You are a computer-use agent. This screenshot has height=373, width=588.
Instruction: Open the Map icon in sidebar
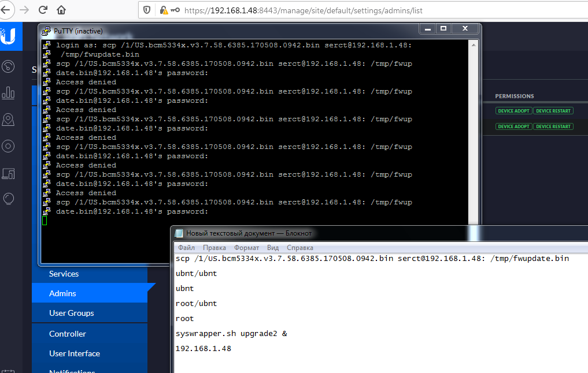click(x=9, y=120)
